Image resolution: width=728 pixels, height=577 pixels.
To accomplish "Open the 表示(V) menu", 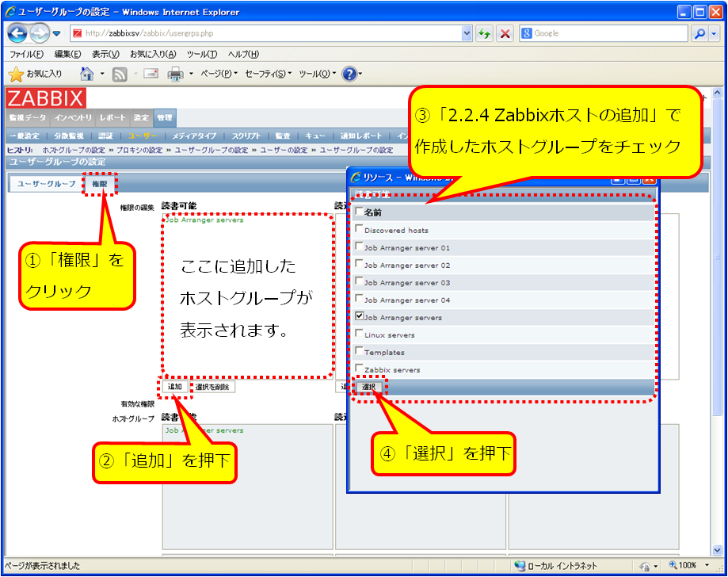I will point(105,55).
